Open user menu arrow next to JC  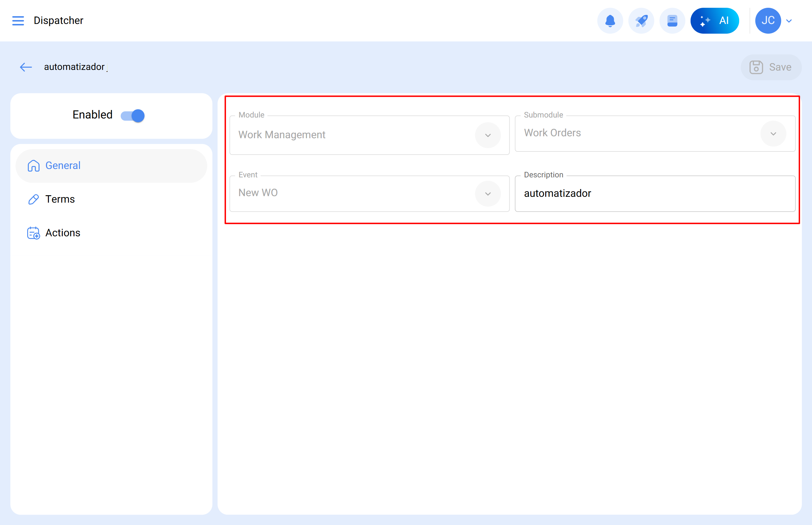[789, 21]
